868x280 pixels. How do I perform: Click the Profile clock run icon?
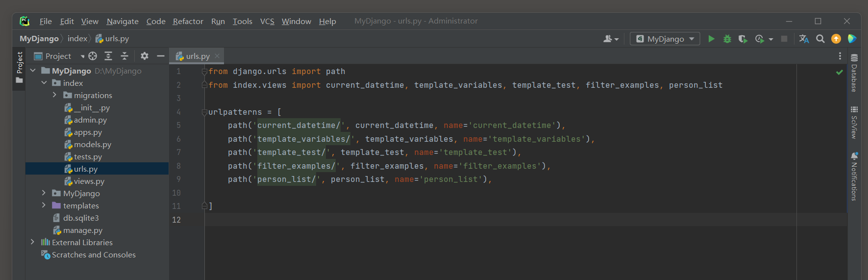tap(759, 39)
